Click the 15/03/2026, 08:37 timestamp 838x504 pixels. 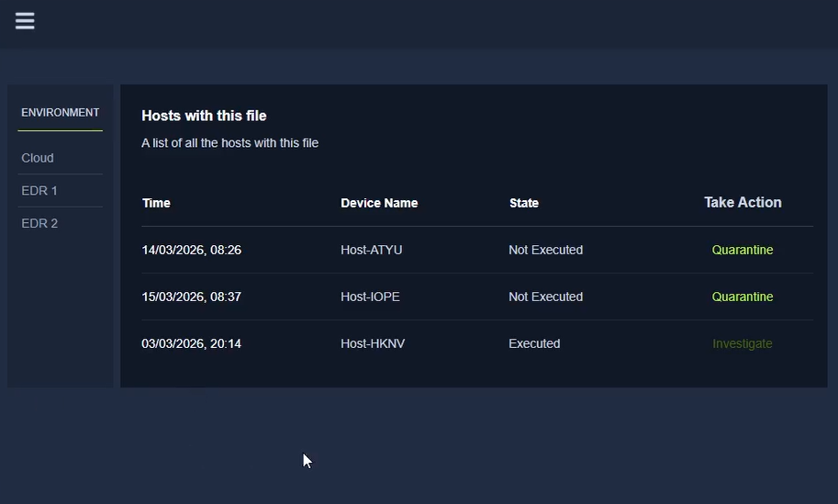tap(191, 297)
